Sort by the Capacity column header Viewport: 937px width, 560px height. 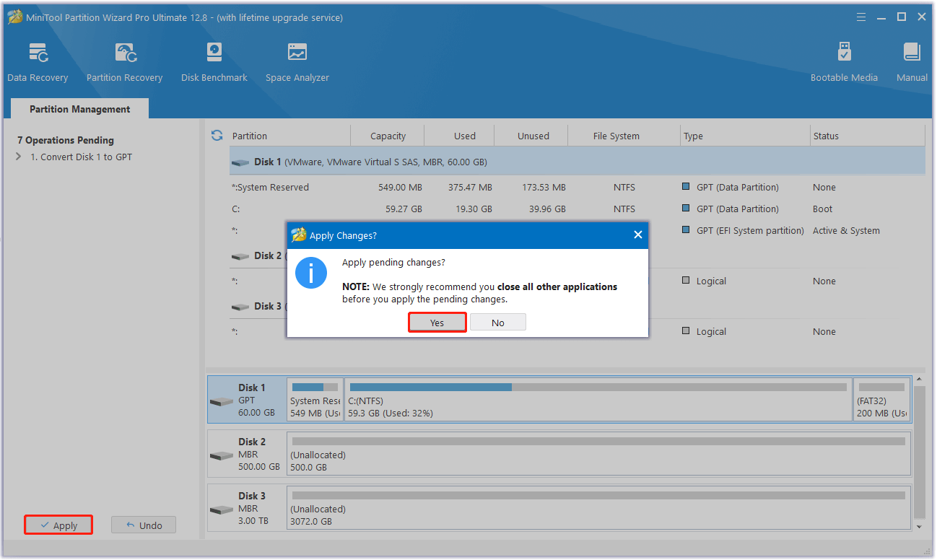(388, 136)
